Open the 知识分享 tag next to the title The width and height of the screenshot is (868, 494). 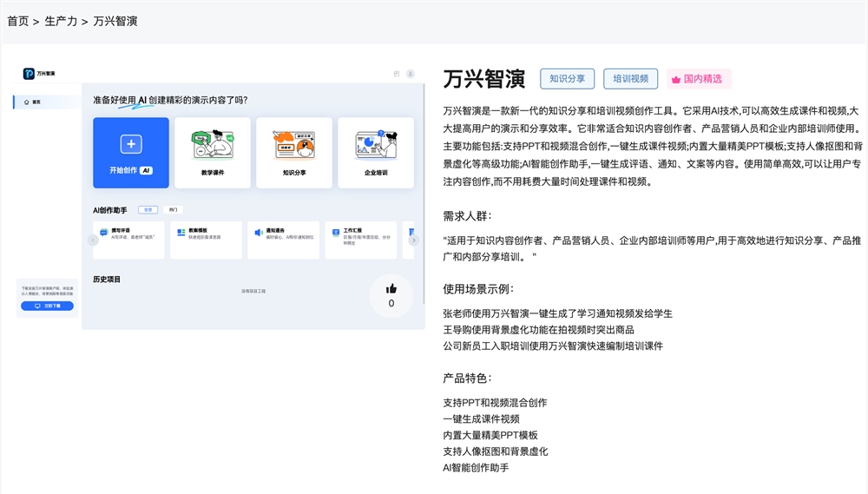(568, 79)
